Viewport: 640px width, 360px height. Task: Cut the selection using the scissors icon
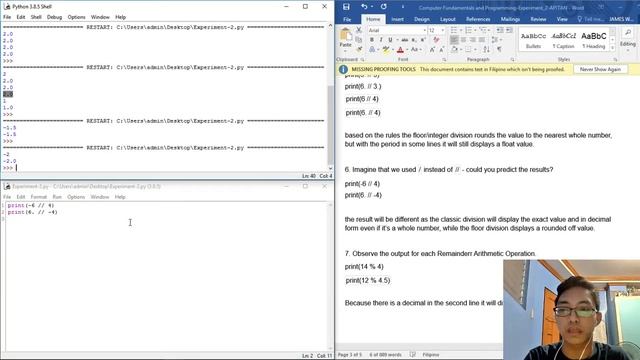(359, 30)
